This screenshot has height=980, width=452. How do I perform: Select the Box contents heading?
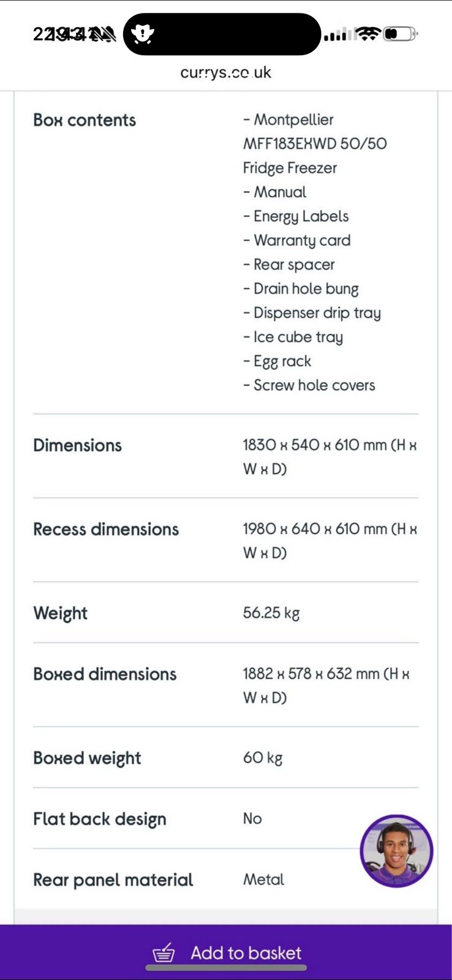coord(85,120)
